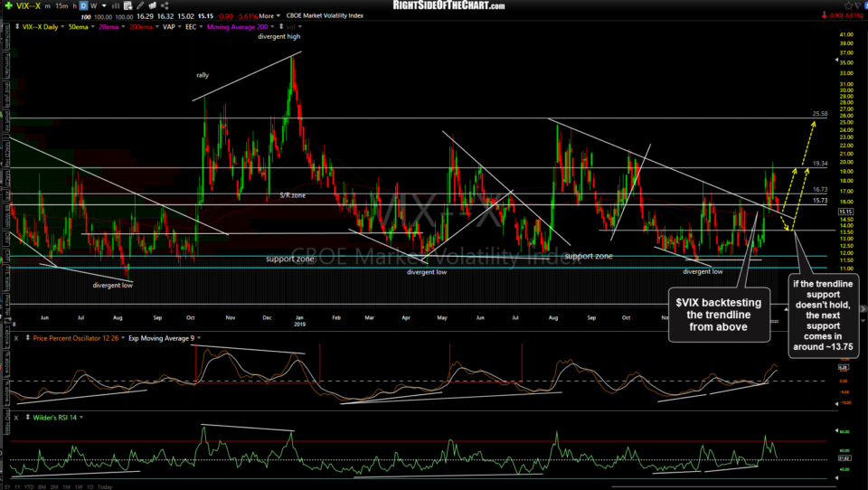Click the current price 15.15 axis tag
This screenshot has height=490, width=868.
tap(845, 212)
